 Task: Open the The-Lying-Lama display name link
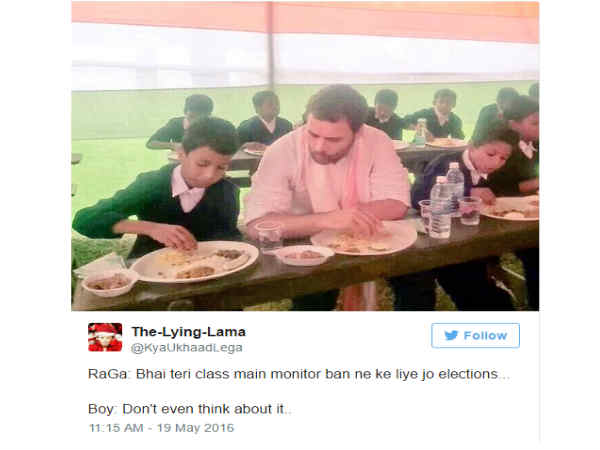tap(189, 332)
